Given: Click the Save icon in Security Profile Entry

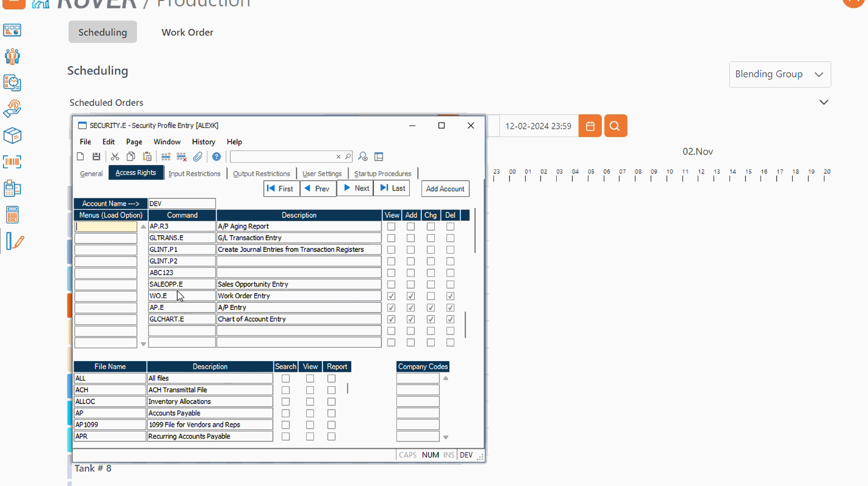Looking at the screenshot, I should 96,157.
